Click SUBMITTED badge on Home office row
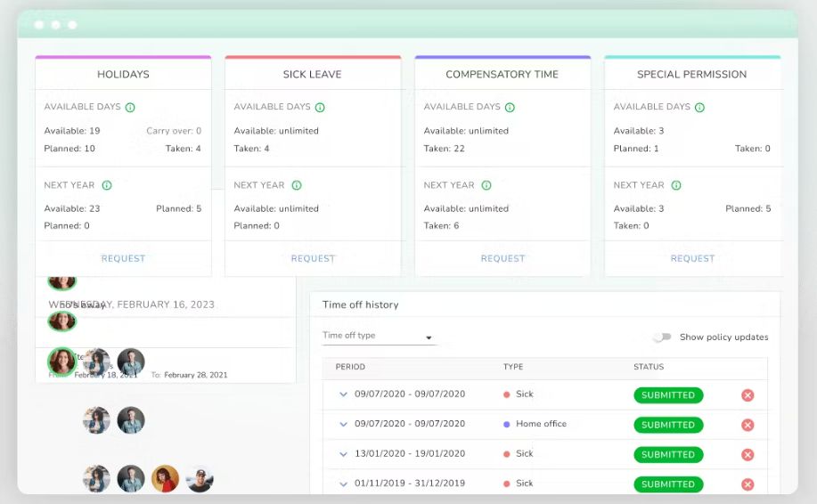 (668, 425)
